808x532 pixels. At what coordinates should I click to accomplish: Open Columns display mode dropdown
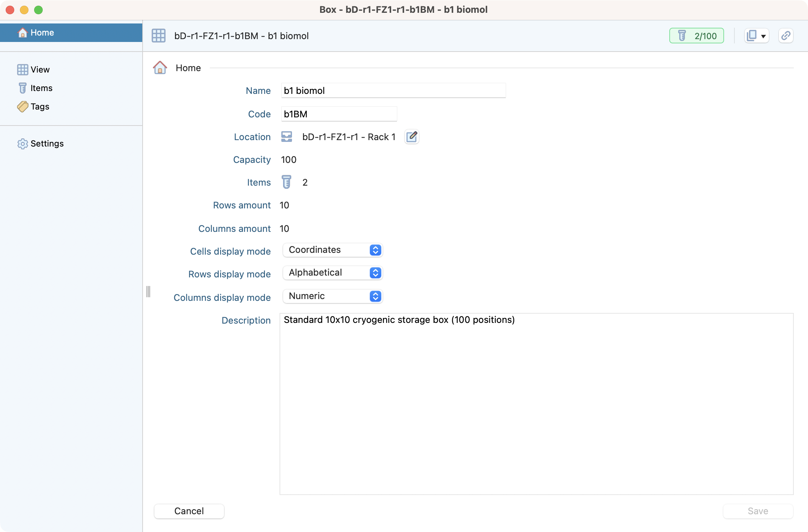[333, 296]
